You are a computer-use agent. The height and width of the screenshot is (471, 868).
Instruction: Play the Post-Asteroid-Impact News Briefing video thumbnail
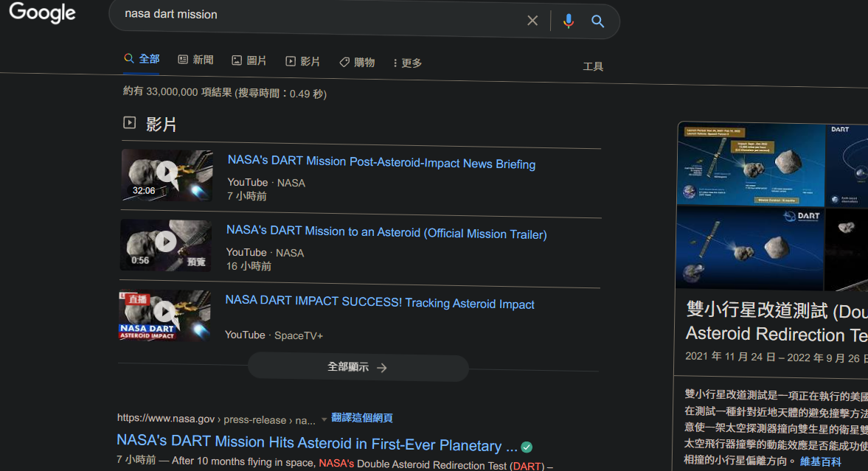tap(167, 175)
